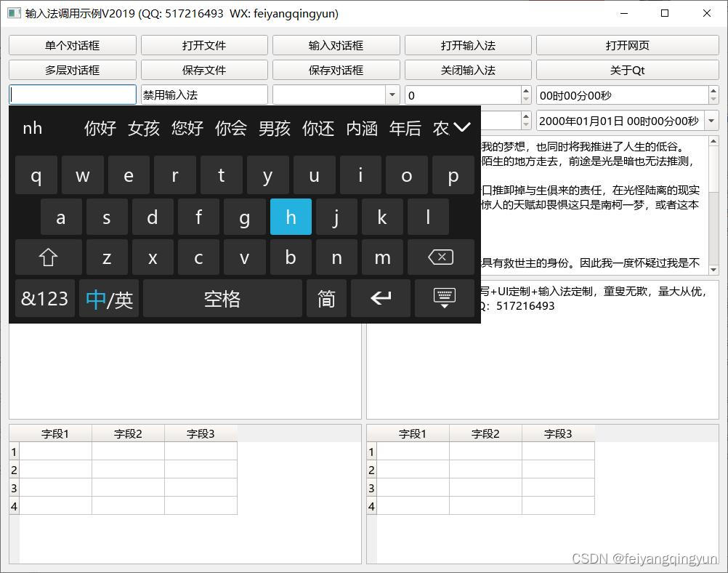Choose candidate 你会
Screen dimensions: 728x573
[231, 128]
